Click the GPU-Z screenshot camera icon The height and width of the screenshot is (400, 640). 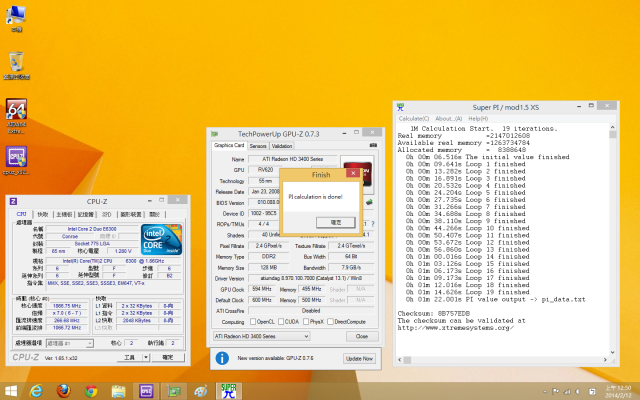click(x=373, y=145)
